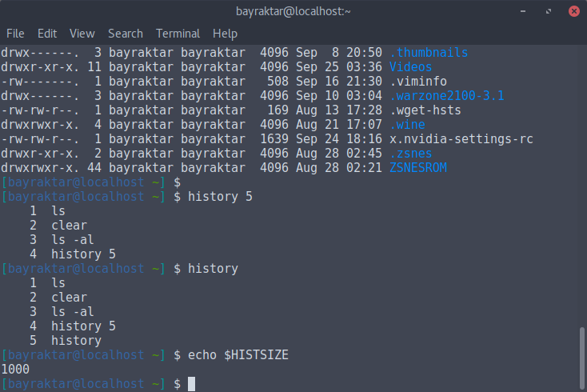This screenshot has width=587, height=392.
Task: Open the Help menu
Action: pos(225,34)
